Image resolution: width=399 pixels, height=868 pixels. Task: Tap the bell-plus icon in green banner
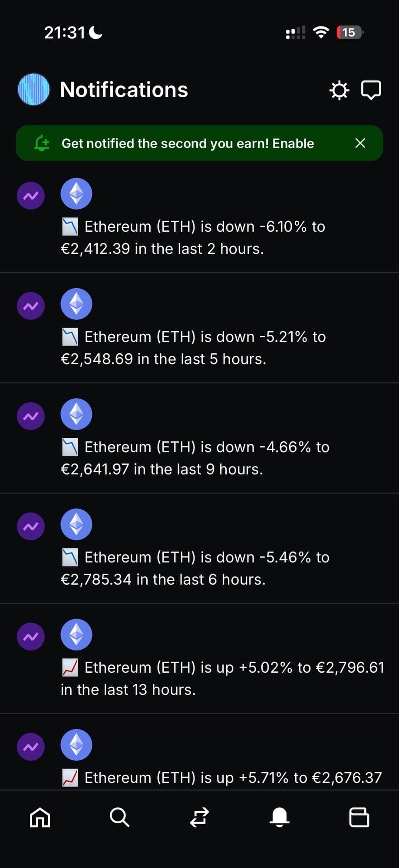[x=42, y=143]
